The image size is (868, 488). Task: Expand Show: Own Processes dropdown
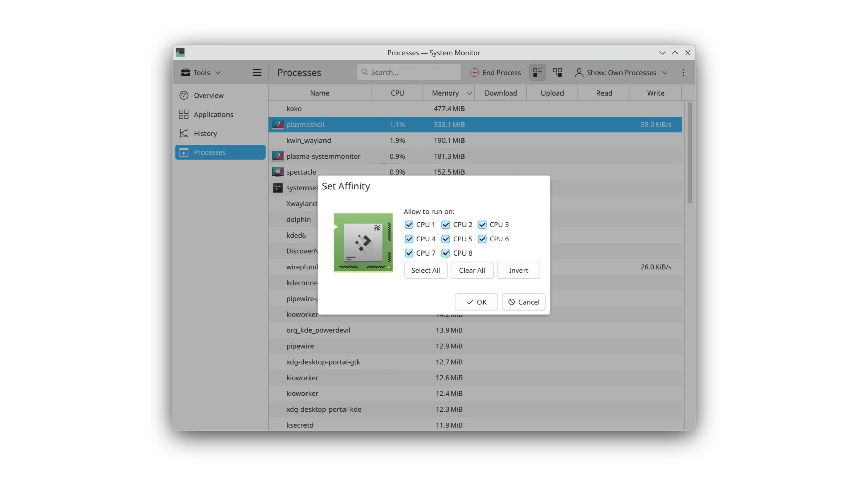[x=621, y=72]
